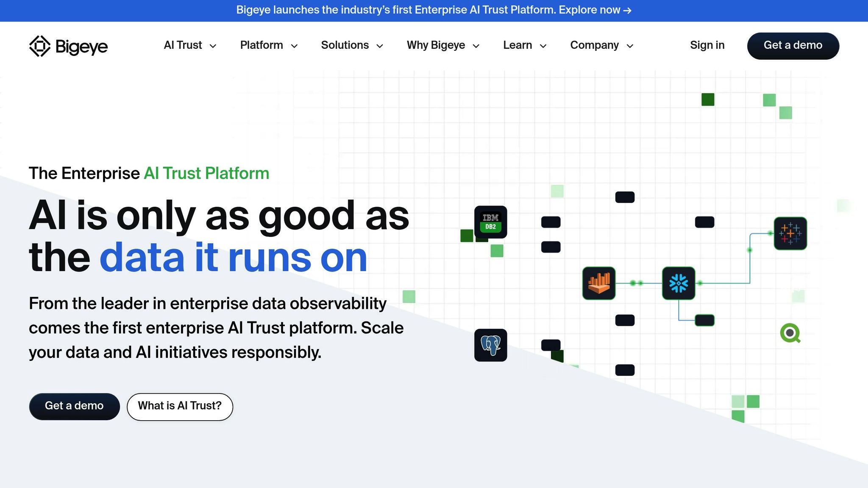This screenshot has height=488, width=868.
Task: Open the Learn menu
Action: pos(517,45)
